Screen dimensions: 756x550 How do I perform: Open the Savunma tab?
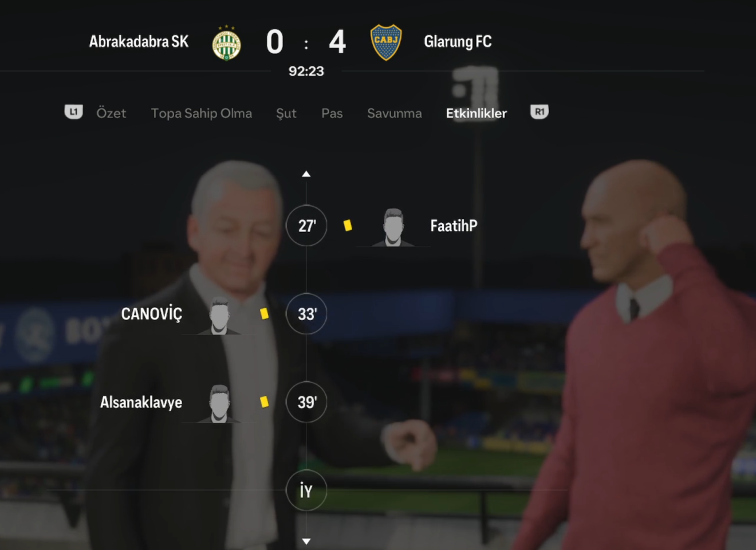point(395,113)
